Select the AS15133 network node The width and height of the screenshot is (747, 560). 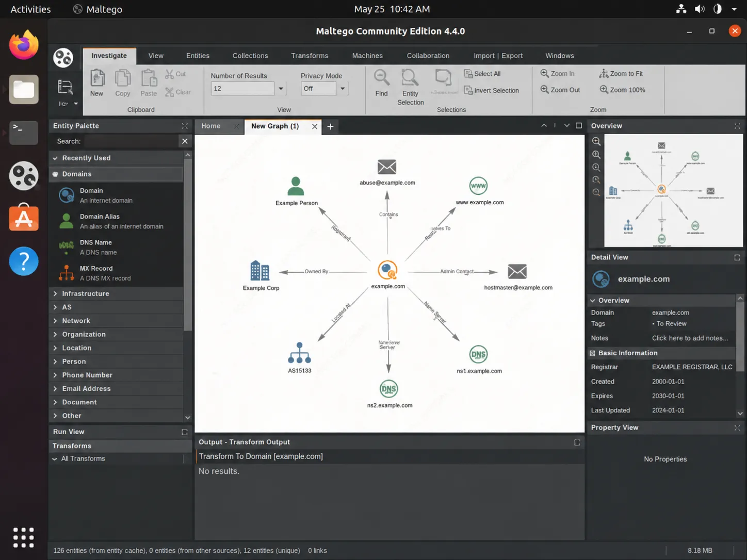(299, 353)
